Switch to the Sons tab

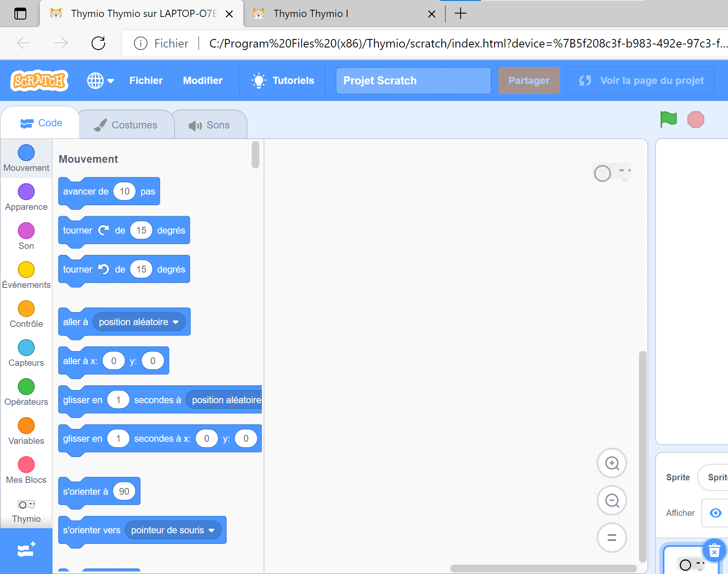(x=209, y=125)
